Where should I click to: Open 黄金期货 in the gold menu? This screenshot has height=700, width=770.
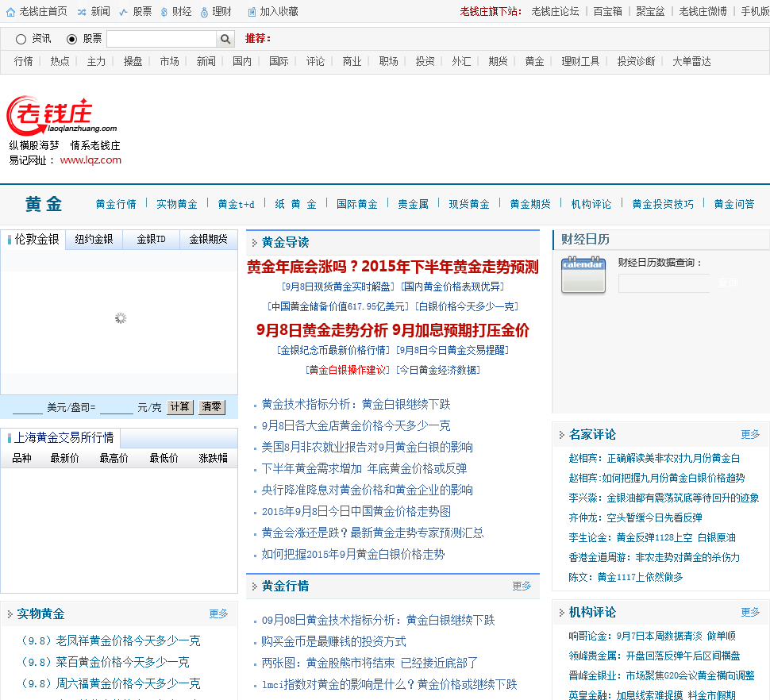point(530,204)
